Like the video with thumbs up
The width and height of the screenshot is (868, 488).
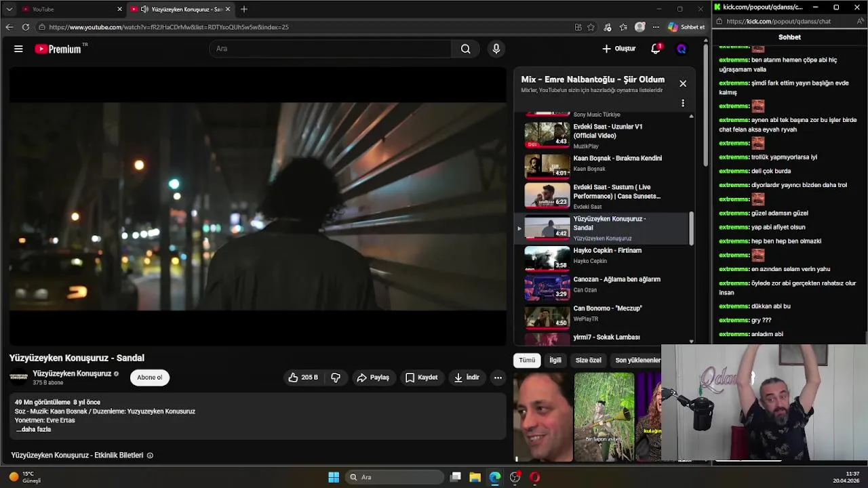303,378
